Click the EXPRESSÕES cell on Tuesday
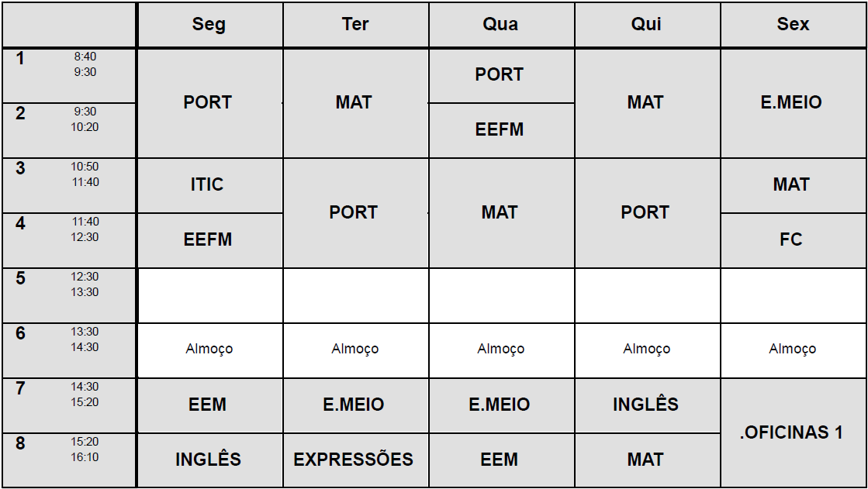 point(354,460)
